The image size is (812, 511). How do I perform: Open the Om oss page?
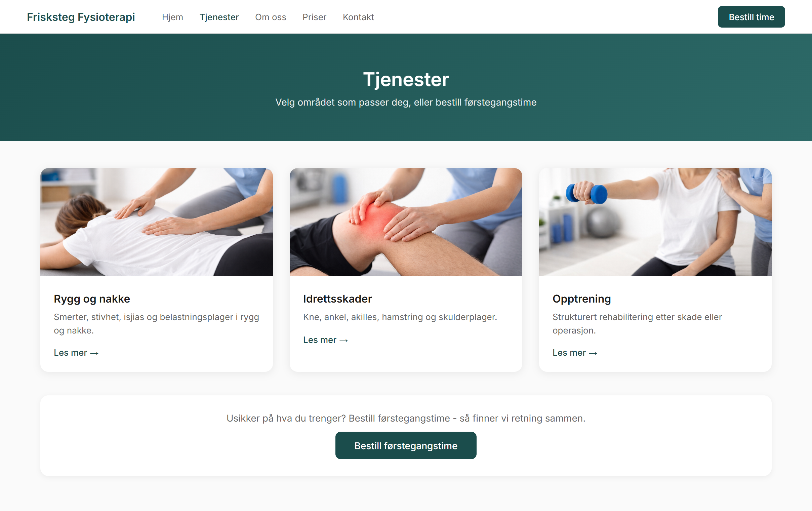(x=271, y=17)
